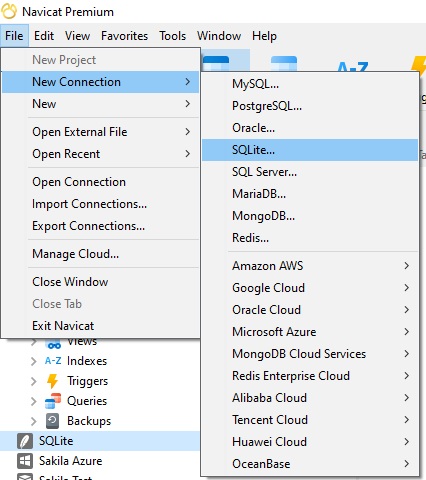Open the Window menu
Viewport: 426px width, 480px height.
pos(219,36)
